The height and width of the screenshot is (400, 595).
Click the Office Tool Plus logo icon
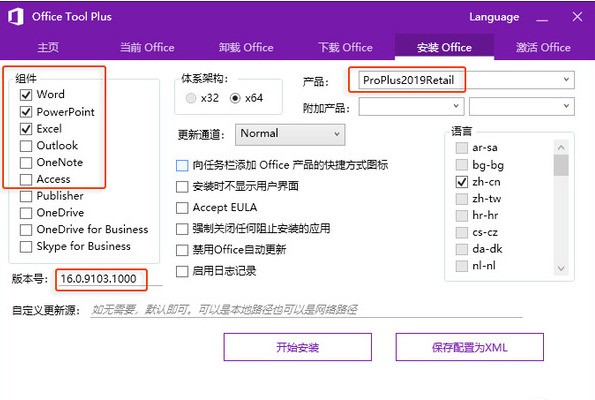tap(16, 17)
